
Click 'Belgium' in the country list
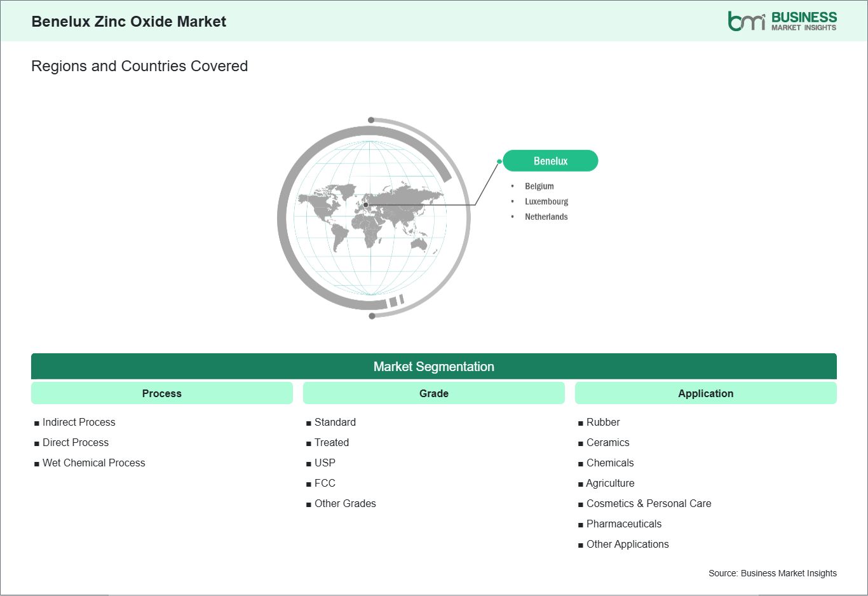[539, 186]
